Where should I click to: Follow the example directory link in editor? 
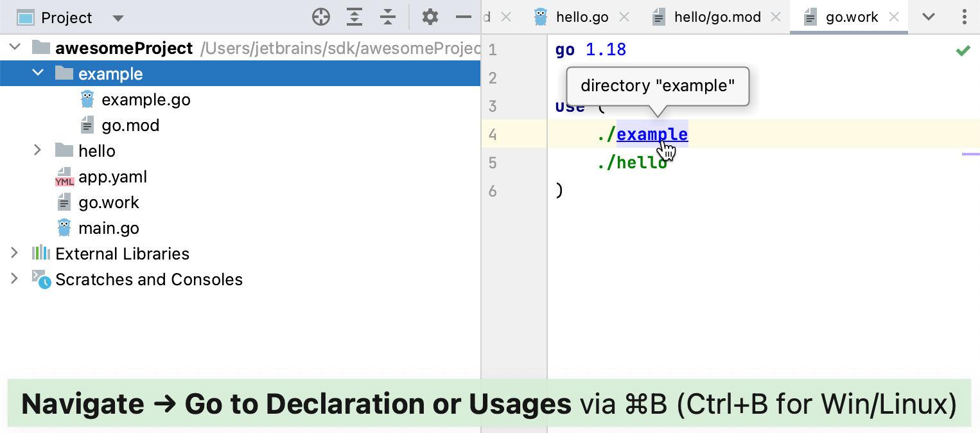(652, 134)
